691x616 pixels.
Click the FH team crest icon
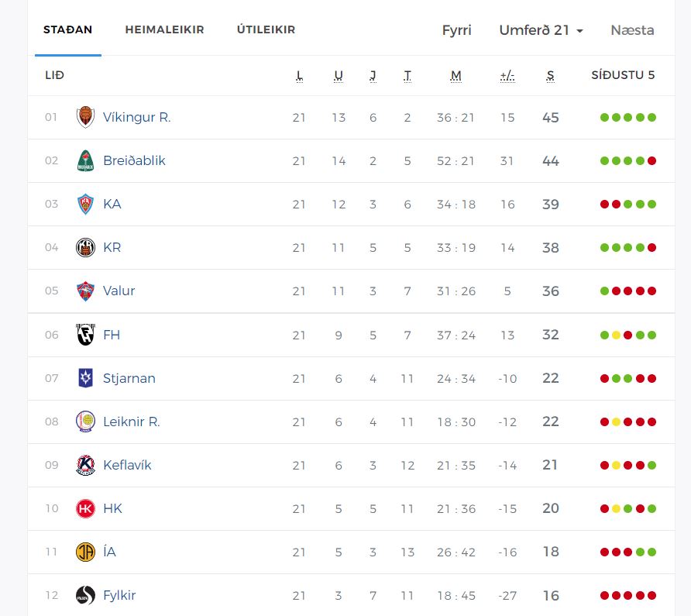[x=85, y=335]
